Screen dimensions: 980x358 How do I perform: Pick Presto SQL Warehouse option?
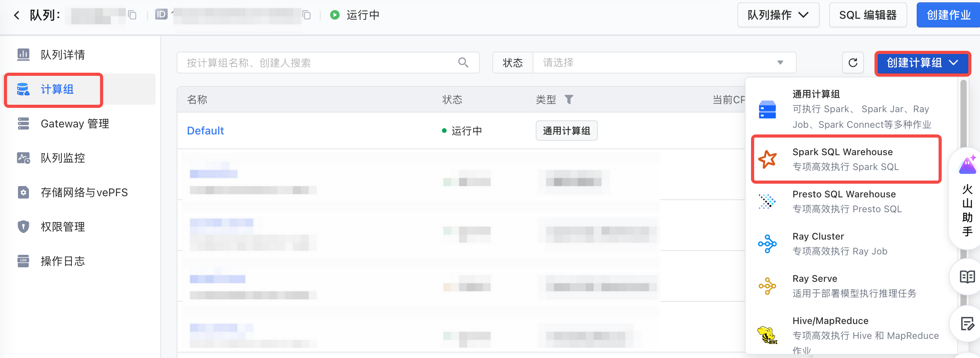point(846,201)
